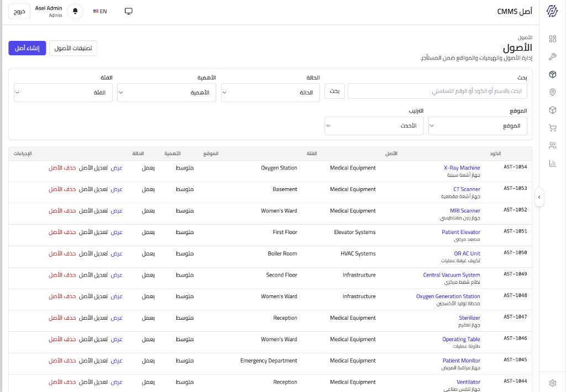The height and width of the screenshot is (392, 566).
Task: Click تعديل الأصل edit link for Operating Table
Action: coord(93,340)
